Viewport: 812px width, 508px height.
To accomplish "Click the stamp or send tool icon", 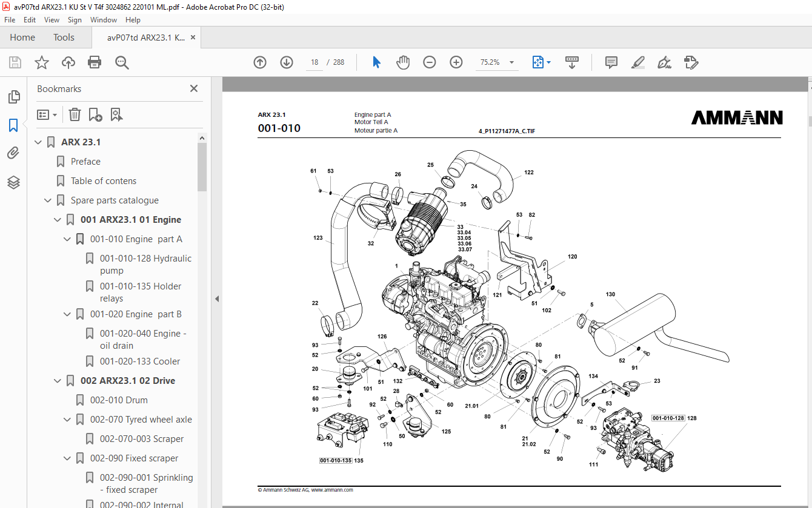I will pos(691,62).
